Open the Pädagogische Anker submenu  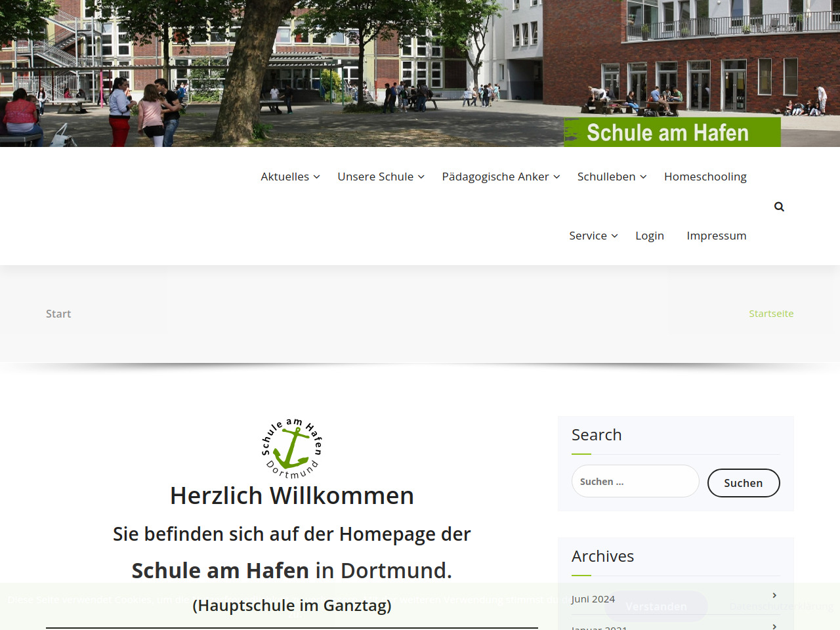point(501,177)
